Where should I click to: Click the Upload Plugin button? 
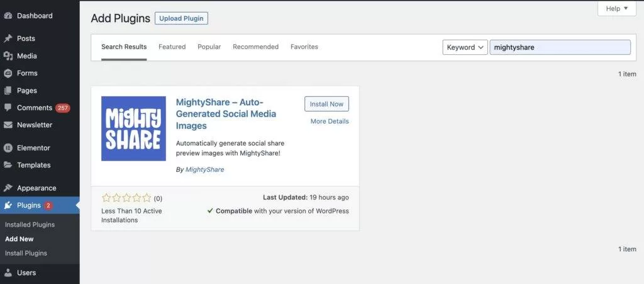pyautogui.click(x=181, y=18)
